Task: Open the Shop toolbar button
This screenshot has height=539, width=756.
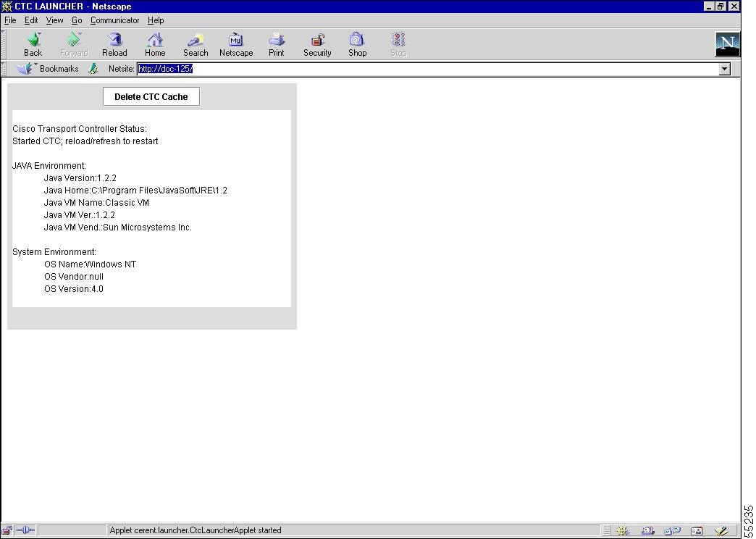Action: [x=357, y=44]
